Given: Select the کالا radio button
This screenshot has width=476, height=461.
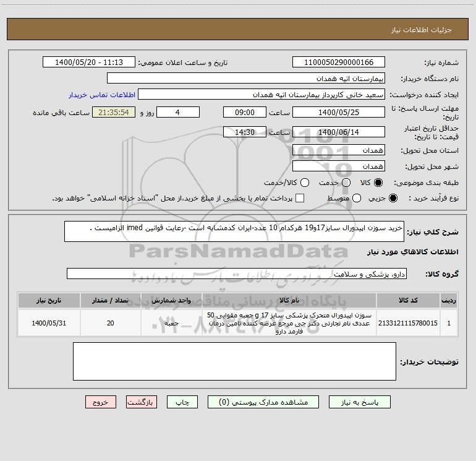Looking at the screenshot, I should pyautogui.click(x=378, y=183).
